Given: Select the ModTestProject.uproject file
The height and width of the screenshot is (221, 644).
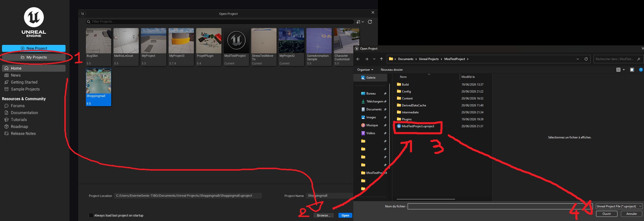Looking at the screenshot, I should tap(418, 126).
